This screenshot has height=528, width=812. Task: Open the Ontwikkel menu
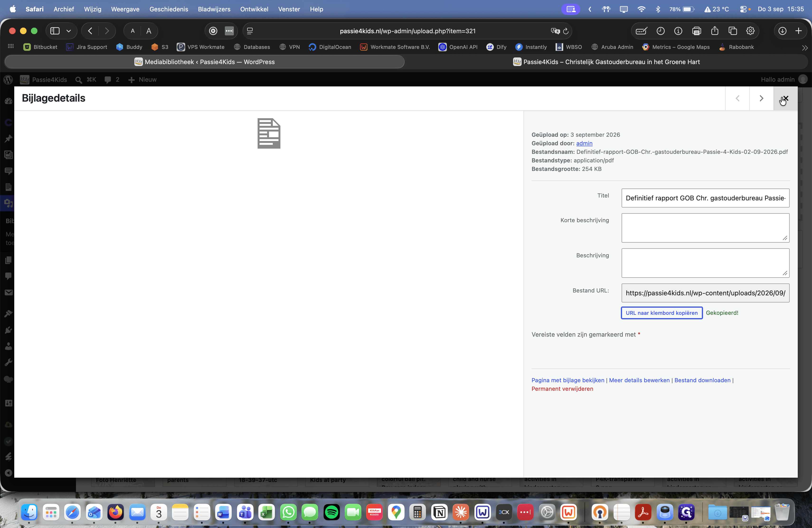(254, 9)
